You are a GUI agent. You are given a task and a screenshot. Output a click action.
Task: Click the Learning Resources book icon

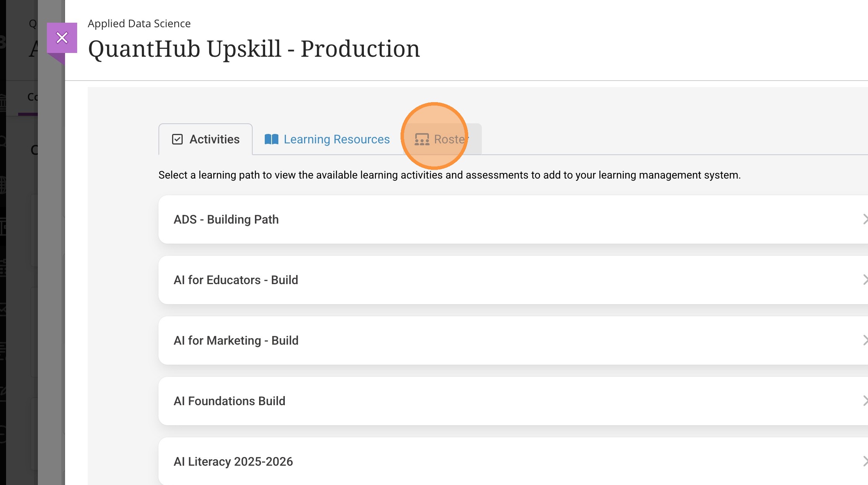[271, 139]
